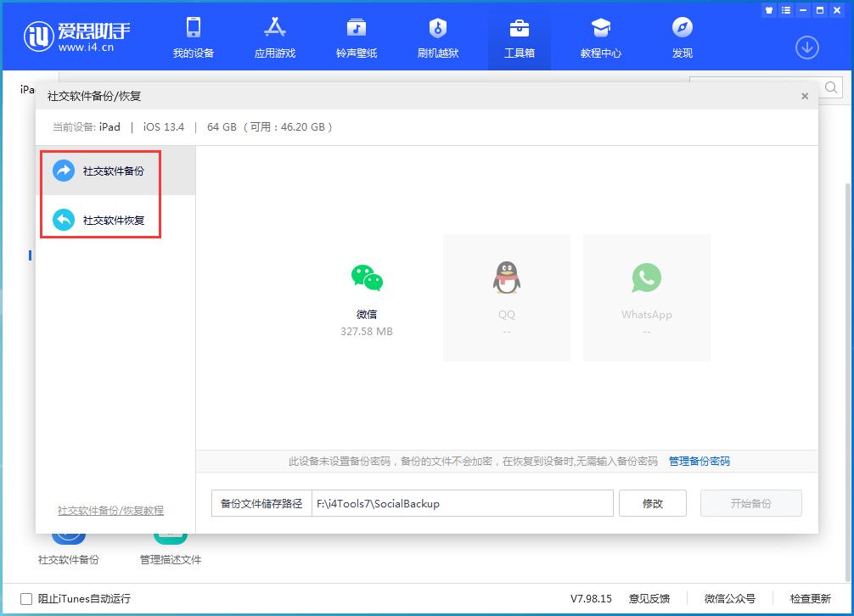Image resolution: width=854 pixels, height=616 pixels.
Task: Stay on the 工具箱 tab
Action: 520,37
